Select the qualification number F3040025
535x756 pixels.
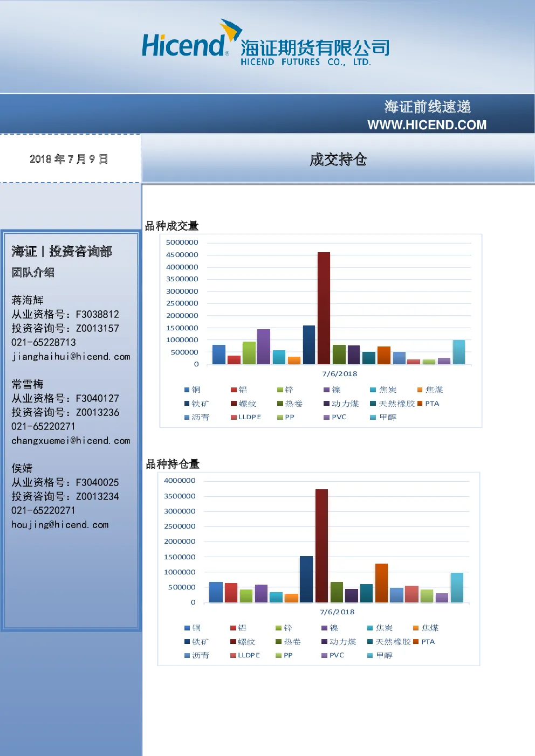click(x=98, y=483)
